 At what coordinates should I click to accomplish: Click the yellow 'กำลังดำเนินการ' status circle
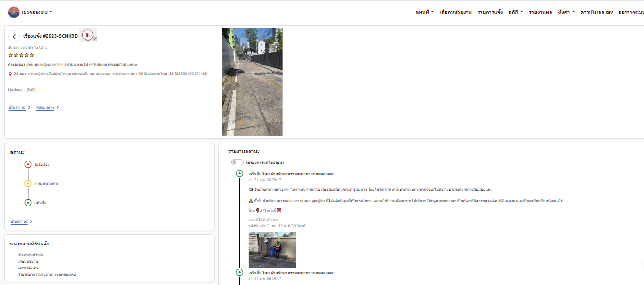pyautogui.click(x=28, y=183)
